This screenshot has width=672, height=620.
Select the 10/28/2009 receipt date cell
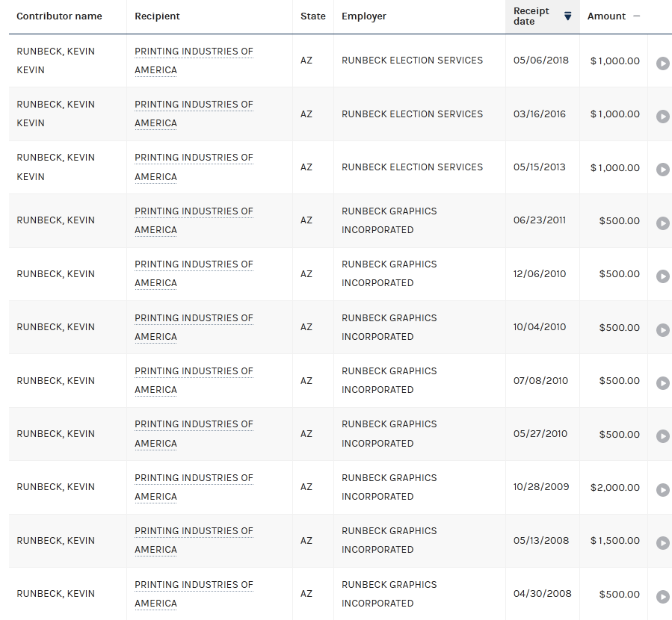(x=541, y=487)
